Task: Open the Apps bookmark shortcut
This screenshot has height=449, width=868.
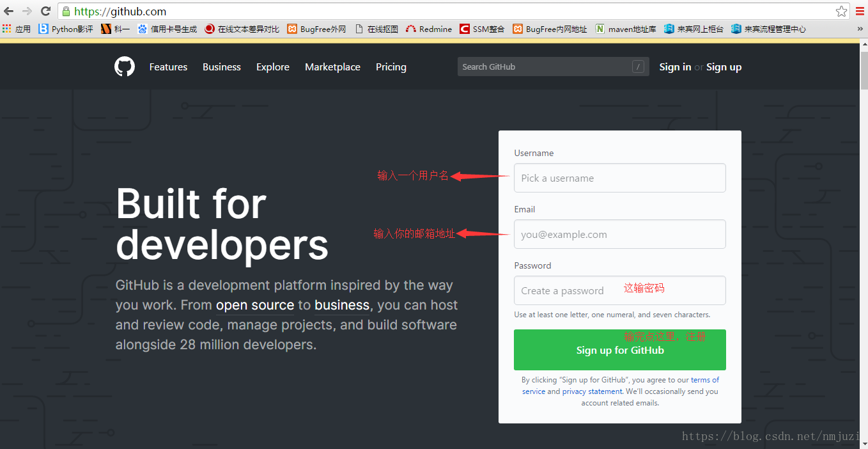Action: 17,29
